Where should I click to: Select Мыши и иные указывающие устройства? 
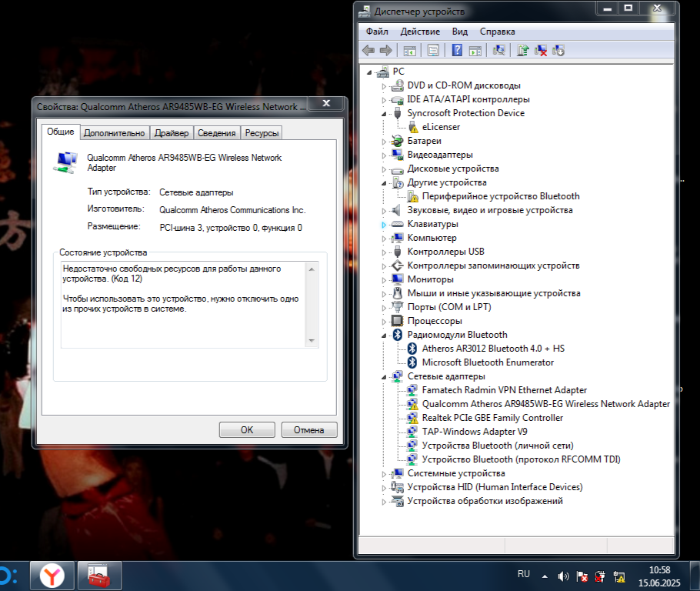pyautogui.click(x=494, y=293)
